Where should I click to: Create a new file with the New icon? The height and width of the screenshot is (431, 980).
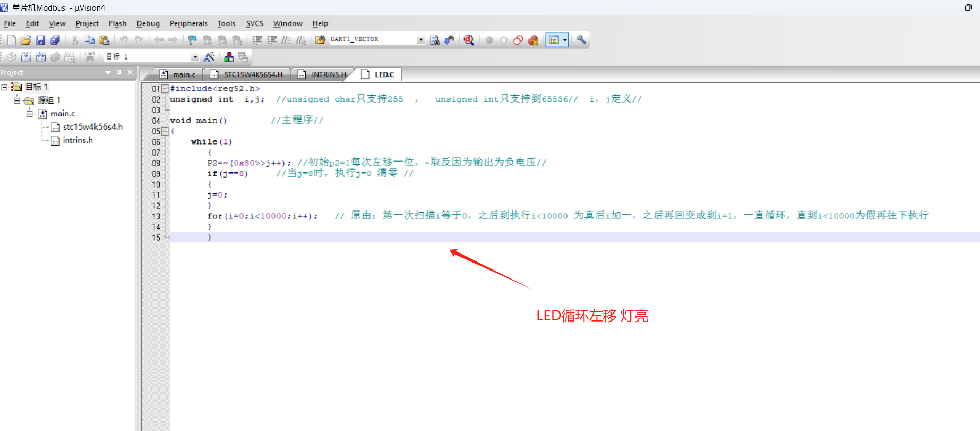tap(11, 40)
